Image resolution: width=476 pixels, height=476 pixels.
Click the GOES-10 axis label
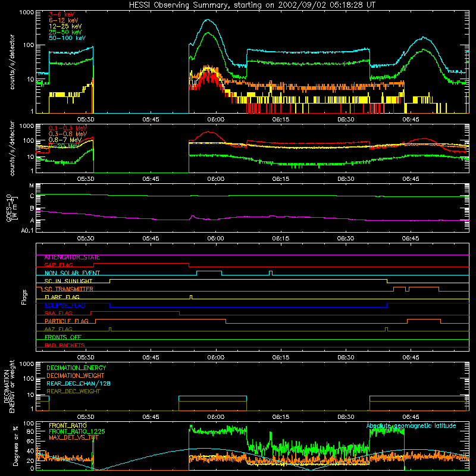pyautogui.click(x=12, y=208)
